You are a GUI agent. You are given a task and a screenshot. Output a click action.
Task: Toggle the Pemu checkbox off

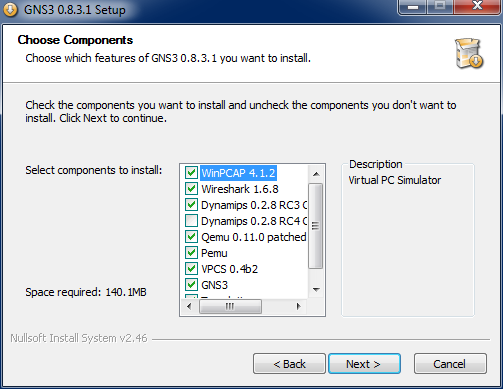click(191, 253)
